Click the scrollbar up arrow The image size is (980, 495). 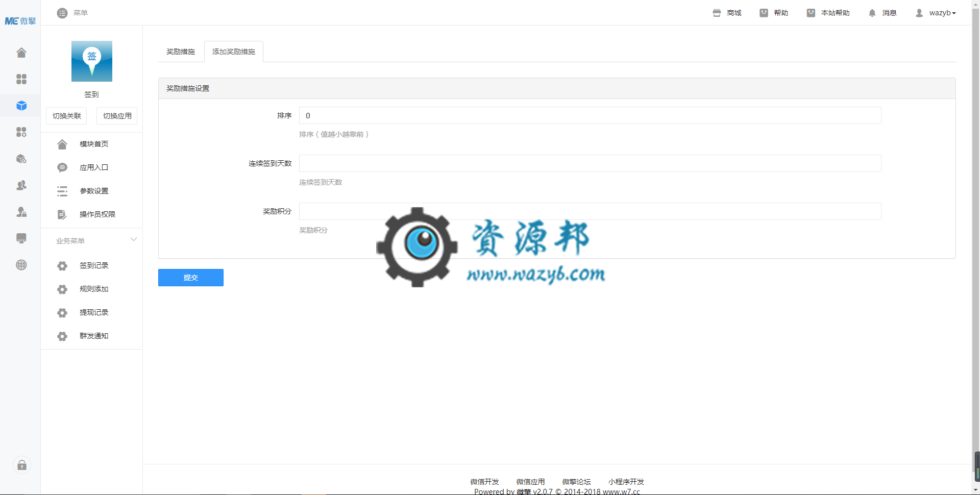976,4
